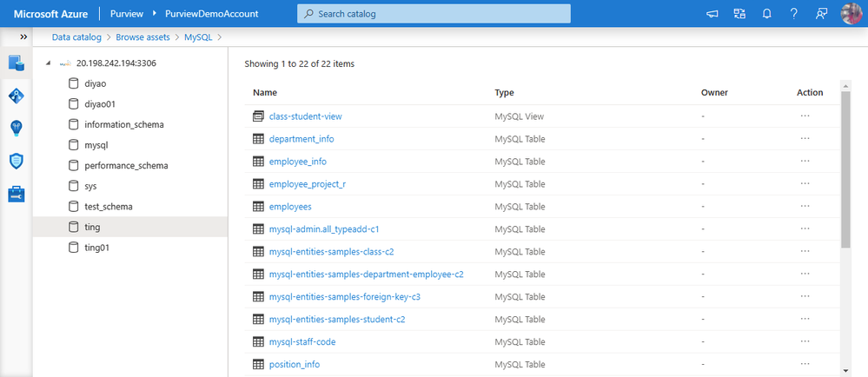The width and height of the screenshot is (868, 377).
Task: Go to Browse assets breadcrumb
Action: click(142, 37)
